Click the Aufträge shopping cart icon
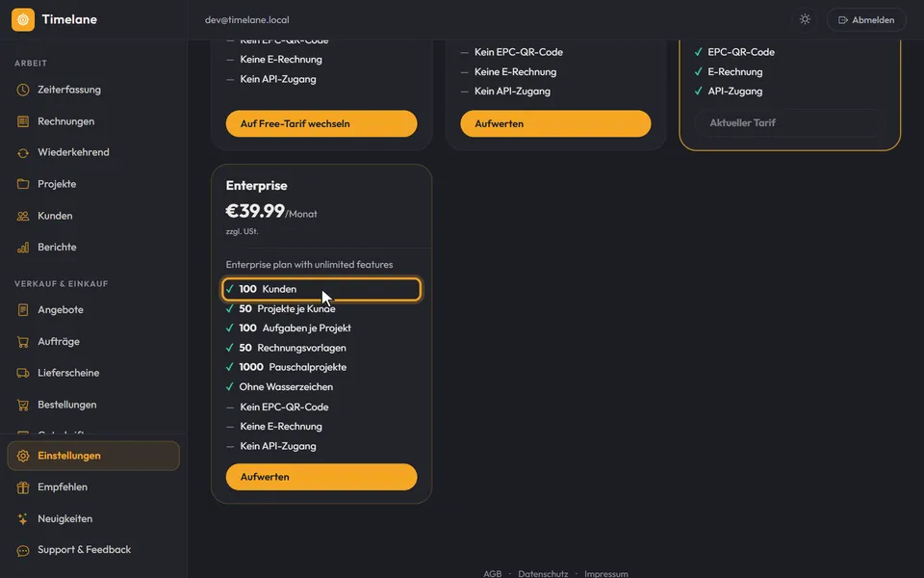Screen dimensions: 924x578 (x=23, y=341)
